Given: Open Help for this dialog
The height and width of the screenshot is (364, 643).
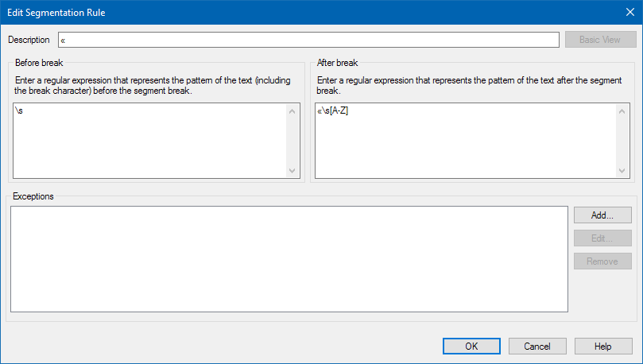Looking at the screenshot, I should tap(603, 346).
